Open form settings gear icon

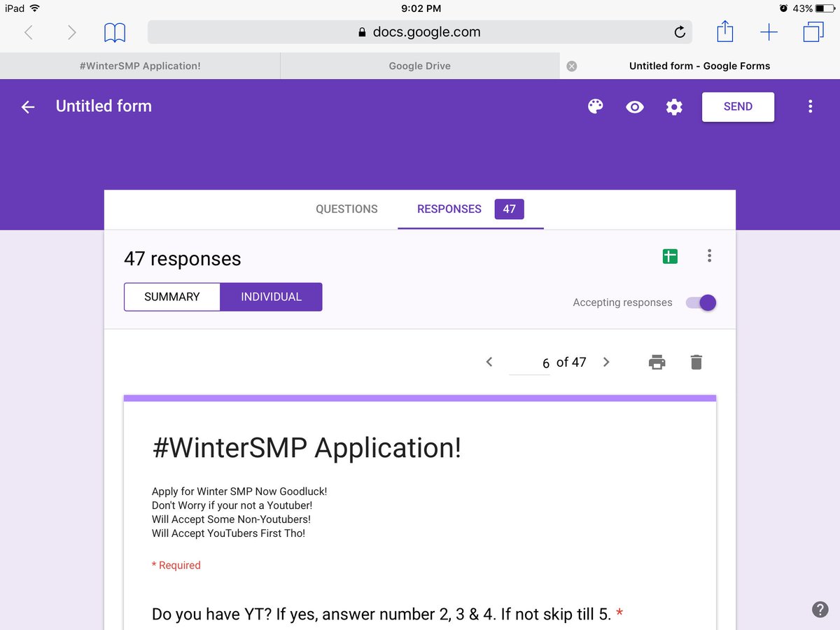click(674, 107)
